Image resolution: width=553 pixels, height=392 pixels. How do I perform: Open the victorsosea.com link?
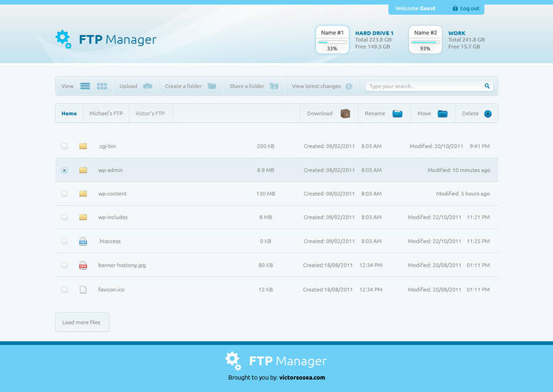click(302, 377)
